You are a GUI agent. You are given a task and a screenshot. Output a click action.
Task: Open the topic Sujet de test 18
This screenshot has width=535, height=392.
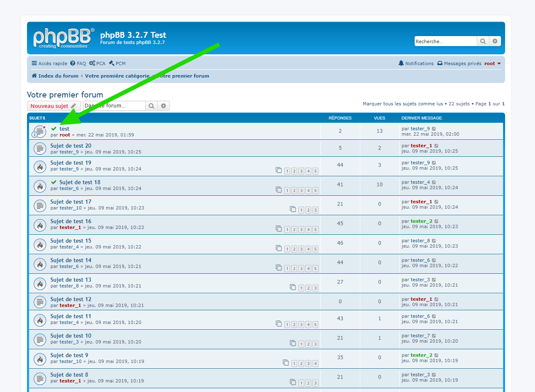coord(80,182)
